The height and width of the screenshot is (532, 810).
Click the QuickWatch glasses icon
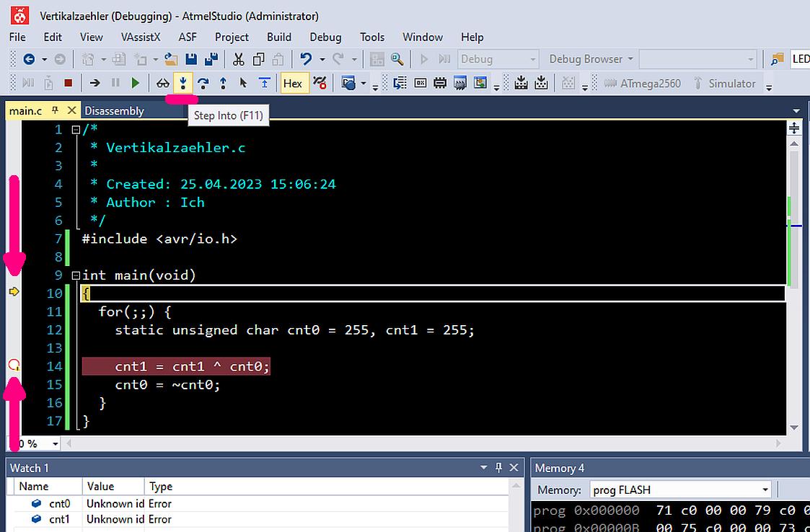(163, 83)
